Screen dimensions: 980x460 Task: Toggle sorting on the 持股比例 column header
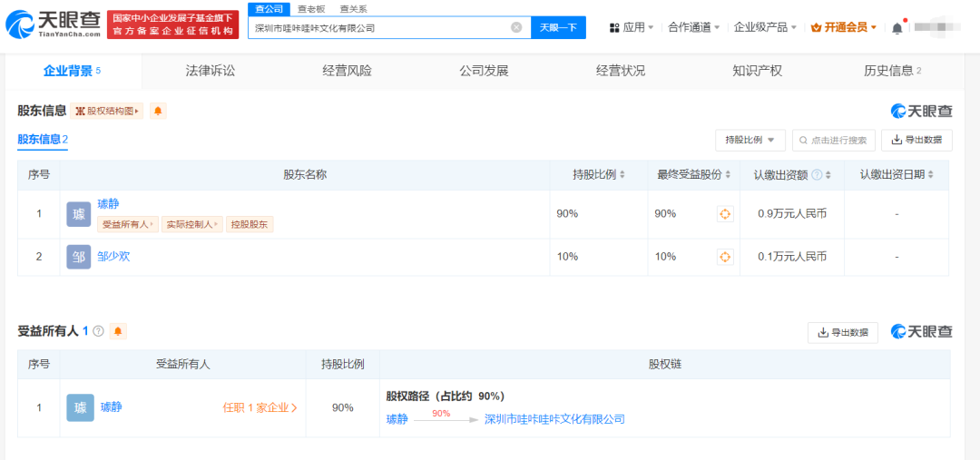(598, 174)
